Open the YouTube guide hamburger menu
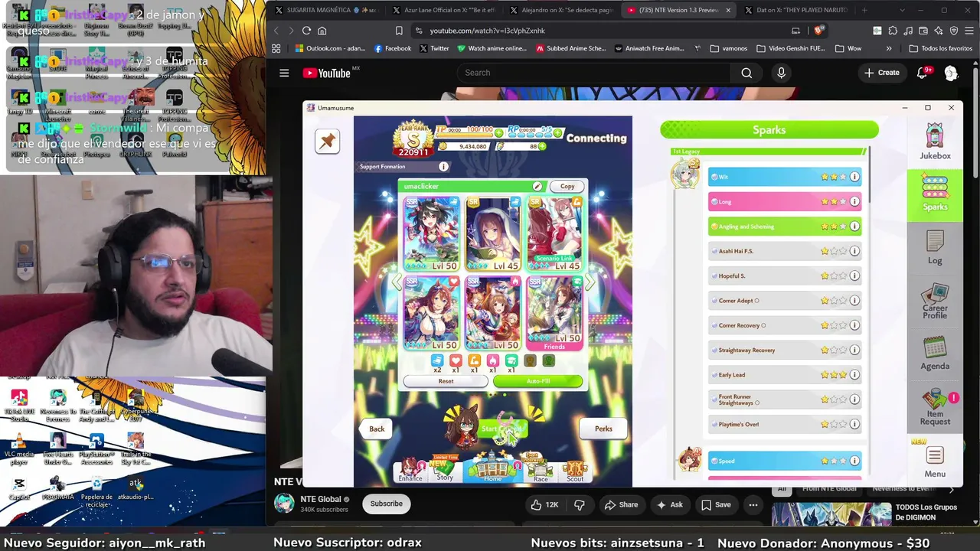The width and height of the screenshot is (980, 551). [x=284, y=73]
